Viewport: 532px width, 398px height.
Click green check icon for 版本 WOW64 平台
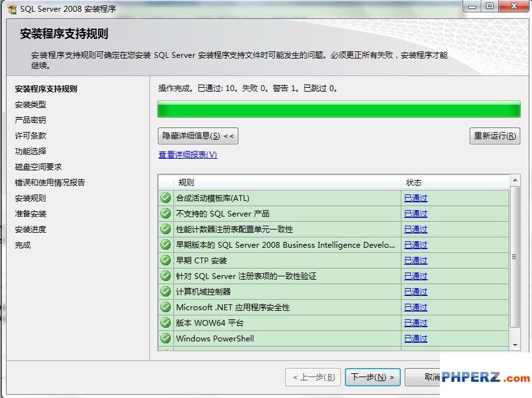(166, 323)
